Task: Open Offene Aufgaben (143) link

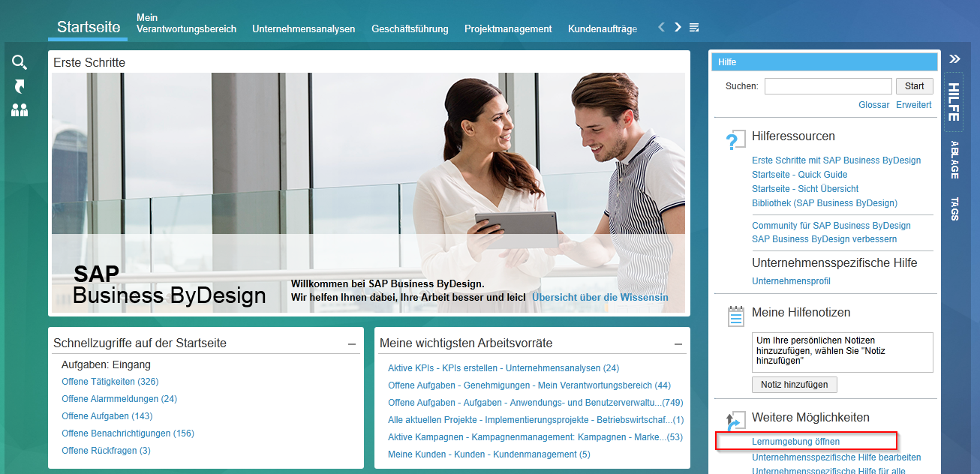Action: click(x=107, y=416)
